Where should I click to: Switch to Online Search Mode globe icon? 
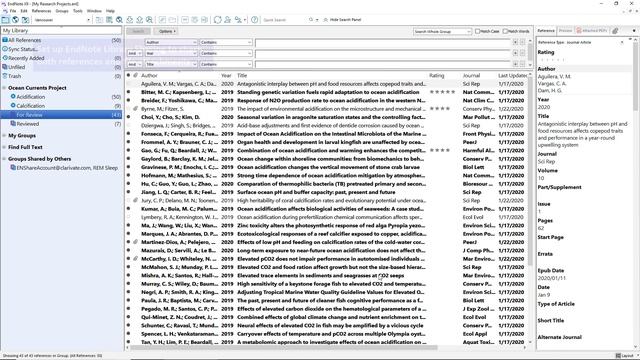click(x=15, y=20)
